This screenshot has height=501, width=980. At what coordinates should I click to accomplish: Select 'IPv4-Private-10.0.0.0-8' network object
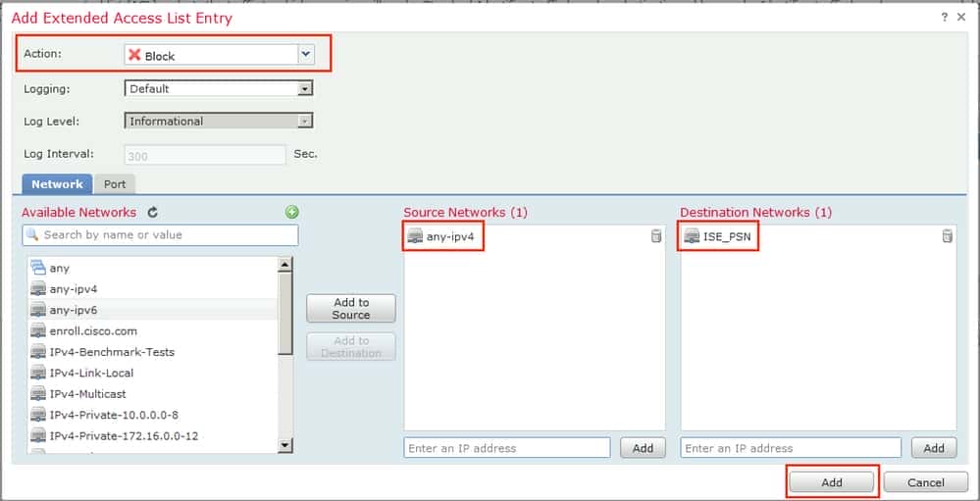point(153,415)
